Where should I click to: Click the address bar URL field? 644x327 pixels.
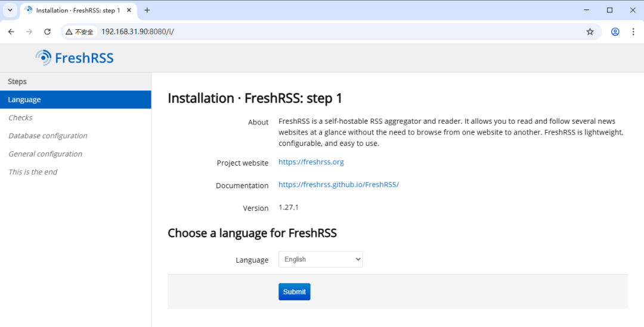click(x=298, y=32)
